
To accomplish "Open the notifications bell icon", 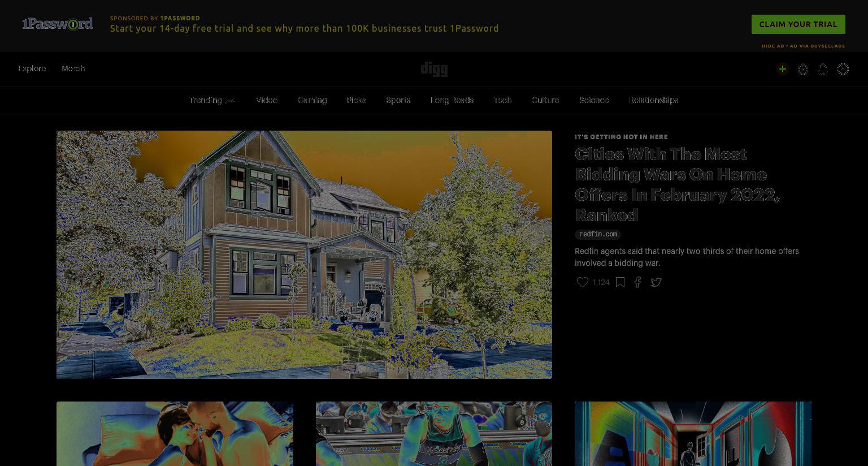I will 823,69.
